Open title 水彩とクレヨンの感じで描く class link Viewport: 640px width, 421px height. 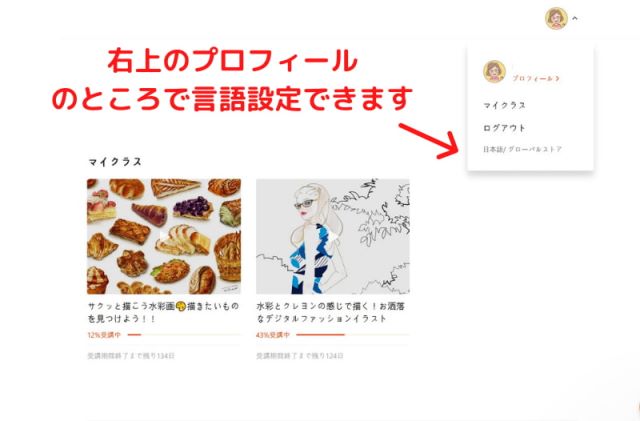(331, 312)
